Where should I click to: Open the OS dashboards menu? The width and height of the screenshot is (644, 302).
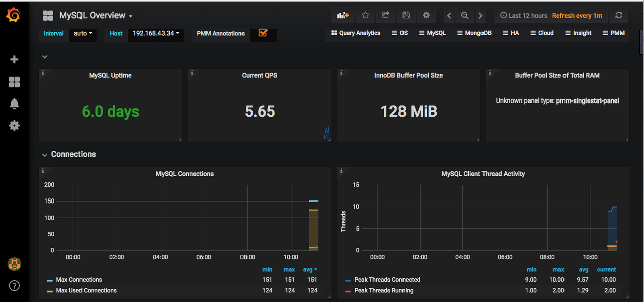tap(400, 33)
